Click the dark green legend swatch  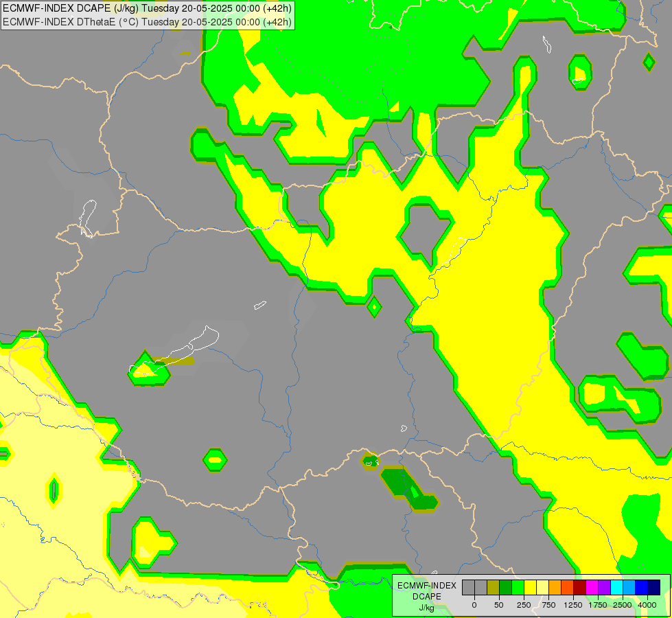506,587
